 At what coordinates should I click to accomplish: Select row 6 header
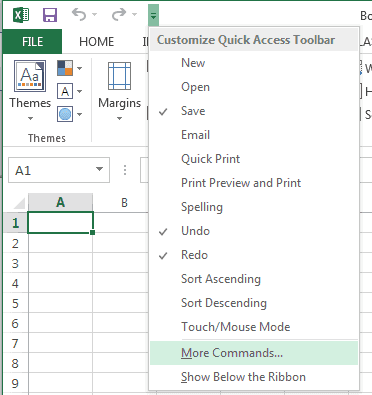15,323
